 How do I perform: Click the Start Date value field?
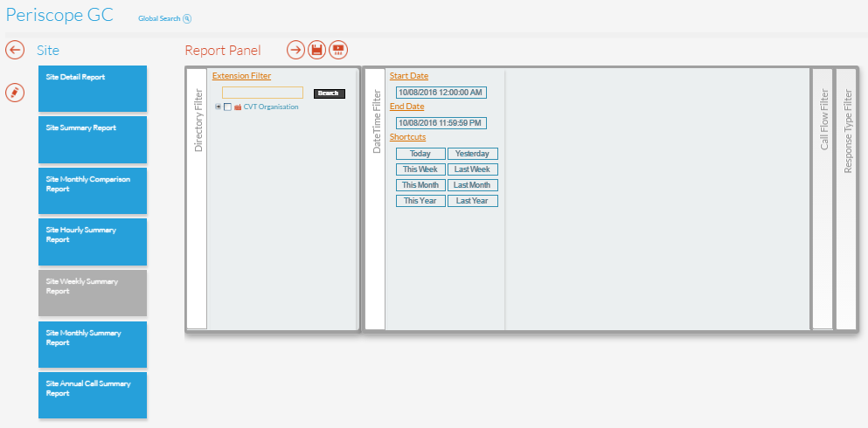(441, 93)
